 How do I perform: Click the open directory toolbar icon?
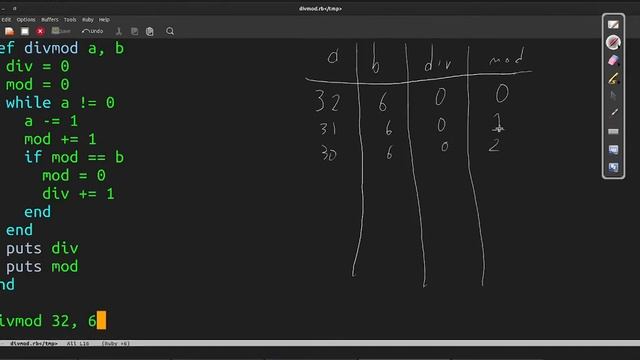coord(25,31)
